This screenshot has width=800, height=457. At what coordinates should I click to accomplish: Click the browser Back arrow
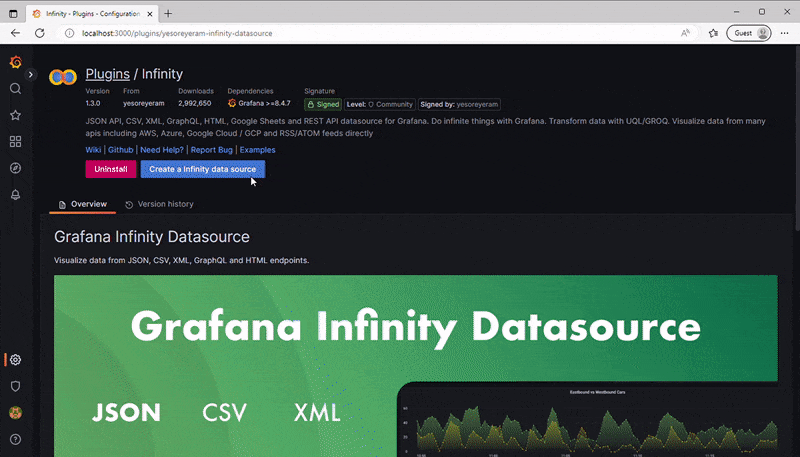pyautogui.click(x=15, y=33)
